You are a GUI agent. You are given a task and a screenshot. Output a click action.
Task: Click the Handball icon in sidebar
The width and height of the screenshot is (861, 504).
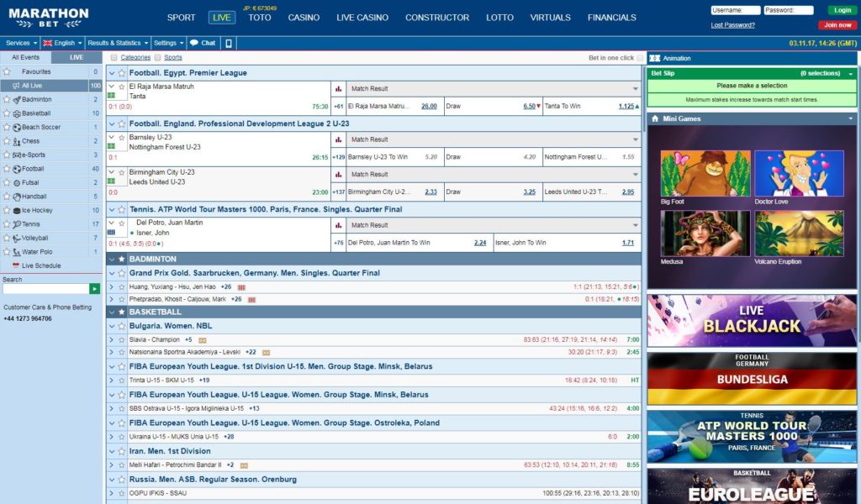pyautogui.click(x=17, y=197)
